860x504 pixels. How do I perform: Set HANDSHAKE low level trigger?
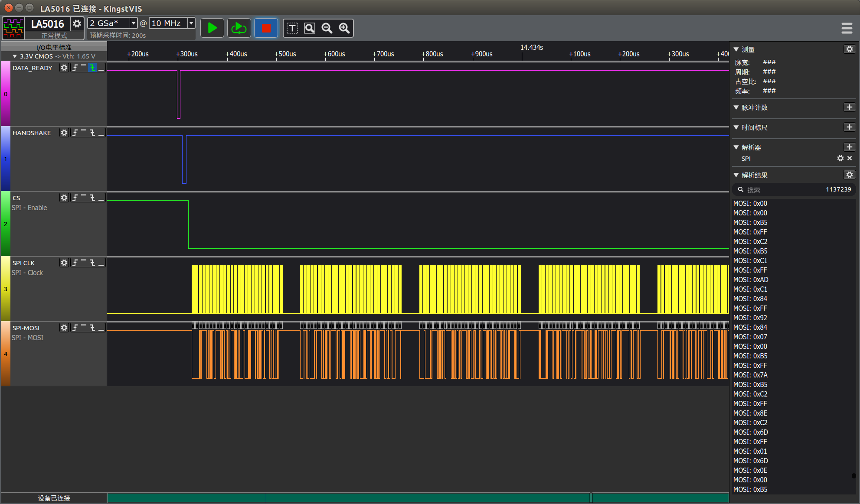coord(101,133)
